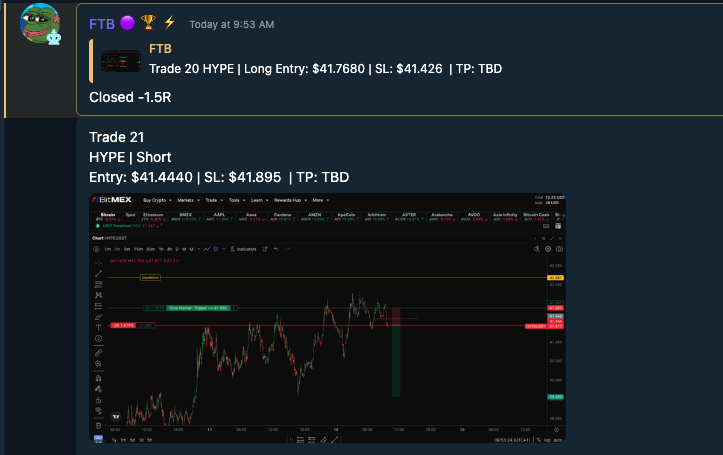This screenshot has height=455, width=723.
Task: Jump to the quoted Trade 20 HYPE reply
Action: (326, 69)
